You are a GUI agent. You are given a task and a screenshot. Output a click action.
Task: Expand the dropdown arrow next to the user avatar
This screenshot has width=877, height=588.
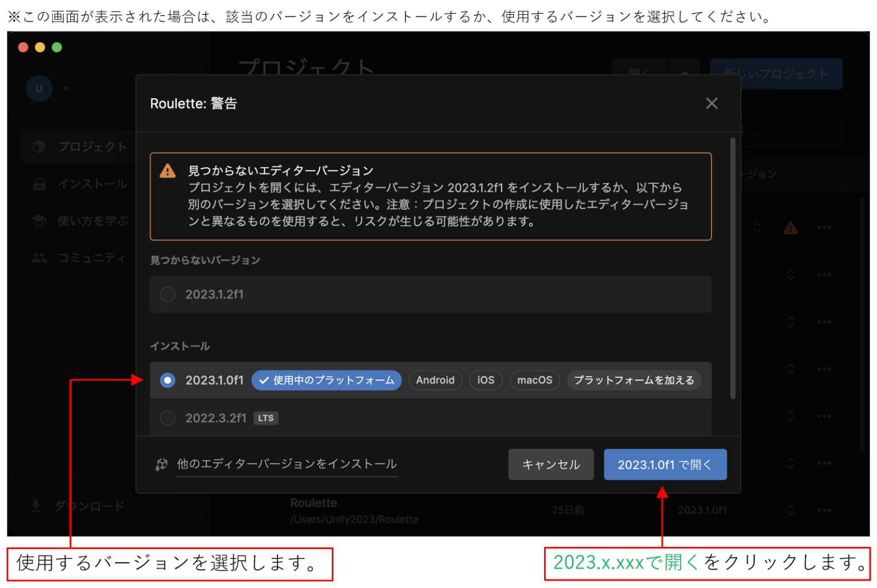coord(66,88)
